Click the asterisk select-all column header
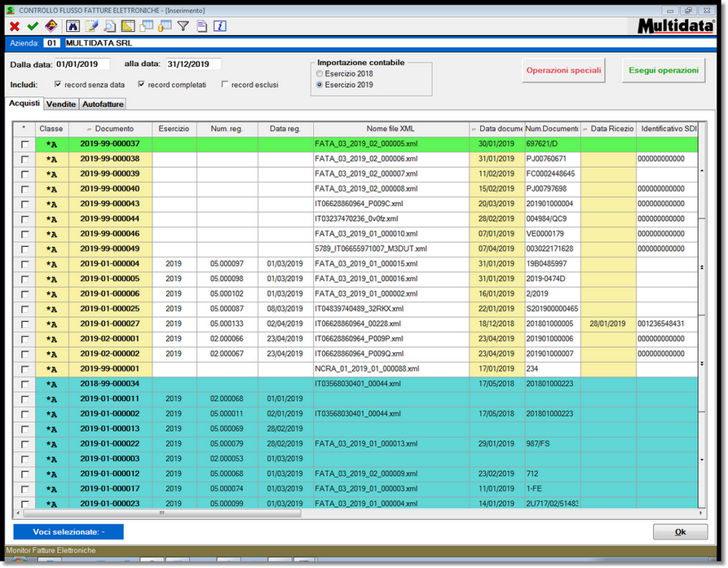This screenshot has height=568, width=728. [x=24, y=129]
